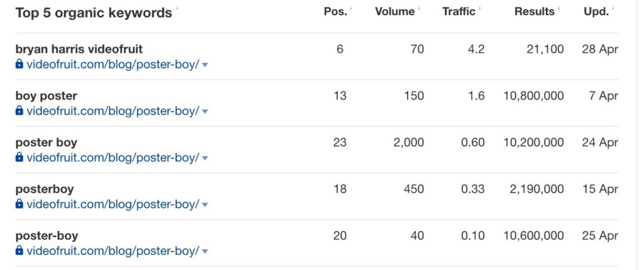This screenshot has height=270, width=644.
Task: Open videofruit.com link under posterboy keyword
Action: 113,204
